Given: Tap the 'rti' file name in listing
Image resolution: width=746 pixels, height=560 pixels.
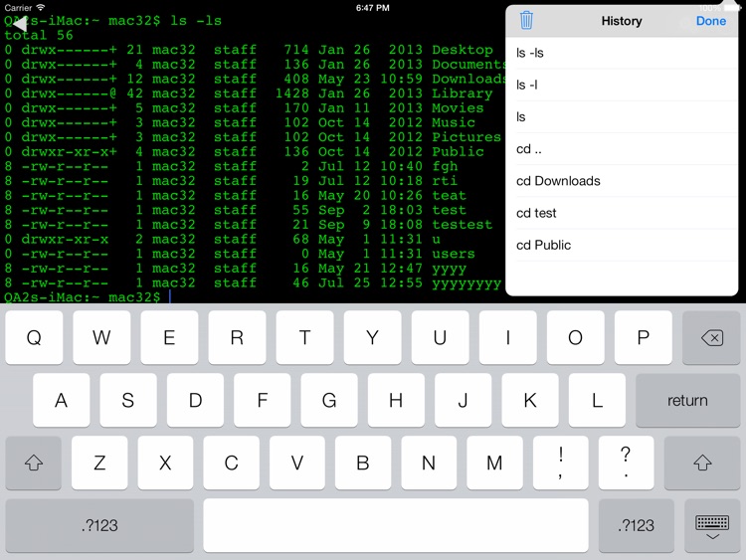Looking at the screenshot, I should 445,181.
